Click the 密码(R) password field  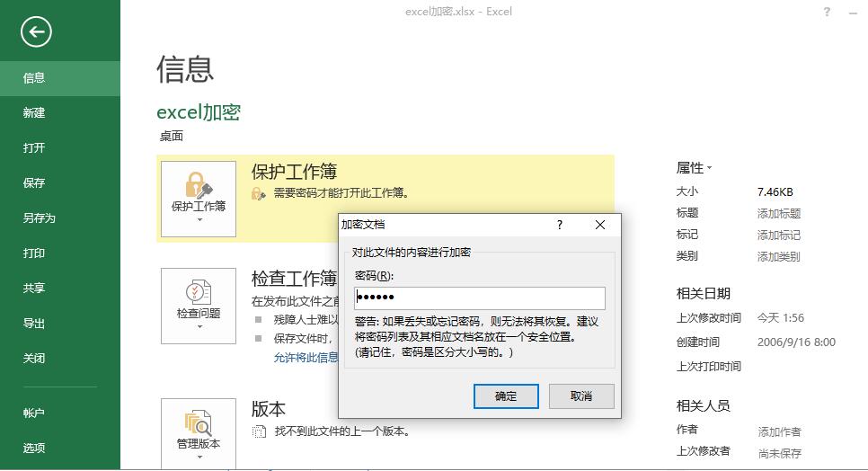pyautogui.click(x=480, y=298)
